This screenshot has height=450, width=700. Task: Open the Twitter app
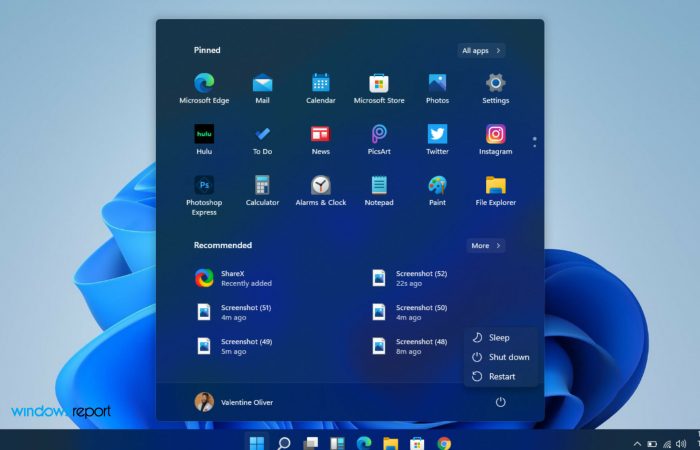(437, 140)
